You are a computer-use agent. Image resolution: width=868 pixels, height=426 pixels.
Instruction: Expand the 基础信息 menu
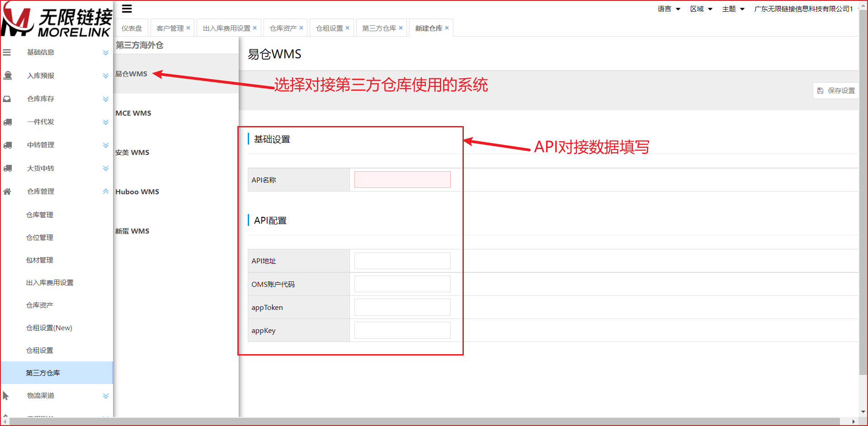(106, 52)
